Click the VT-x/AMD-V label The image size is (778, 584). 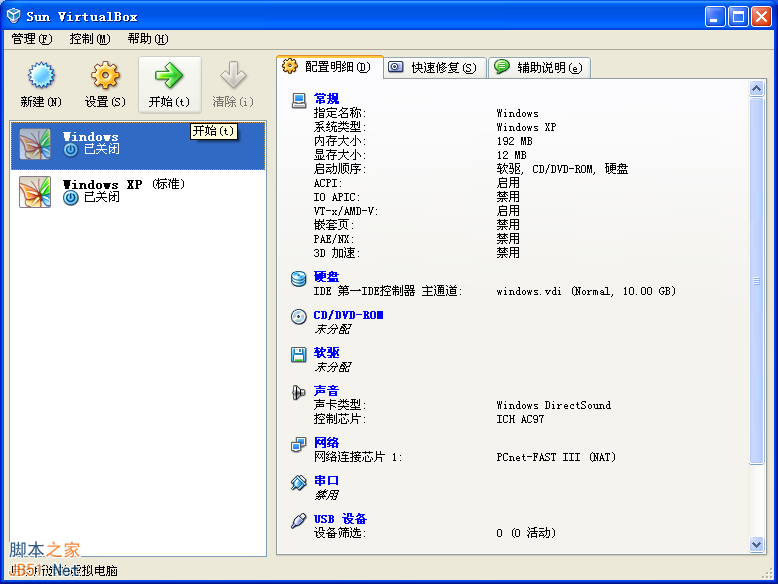coord(346,211)
